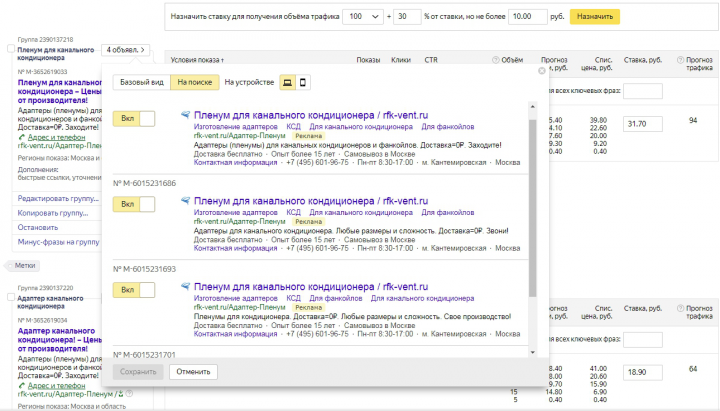Open the first ad's title link
This screenshot has height=411, width=720.
311,115
